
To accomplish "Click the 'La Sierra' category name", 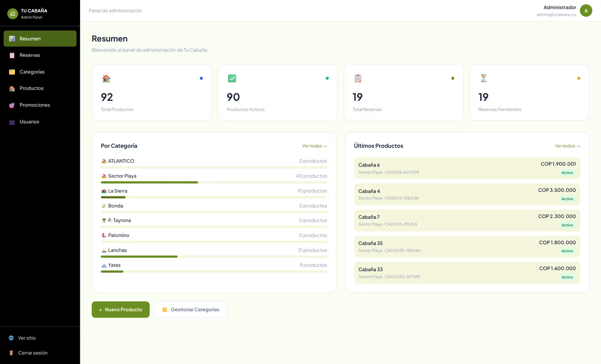I will (x=118, y=191).
